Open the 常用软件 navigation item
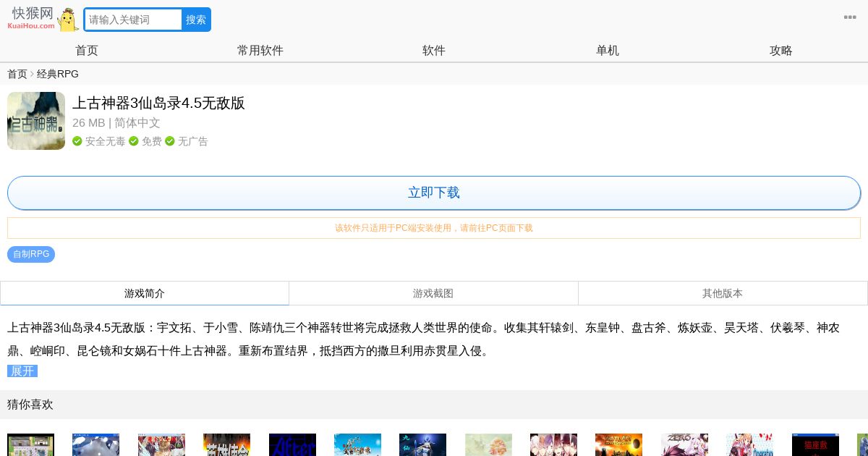 click(x=260, y=50)
